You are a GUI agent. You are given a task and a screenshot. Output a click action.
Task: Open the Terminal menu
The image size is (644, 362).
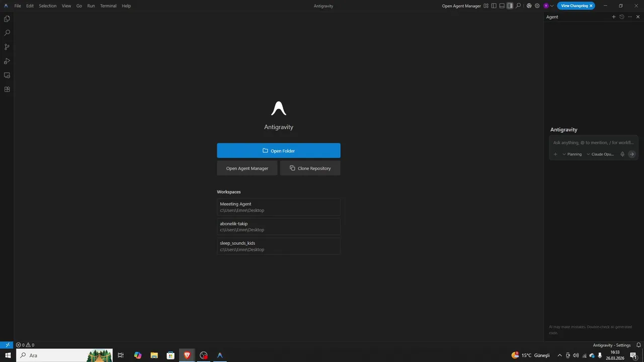[108, 6]
